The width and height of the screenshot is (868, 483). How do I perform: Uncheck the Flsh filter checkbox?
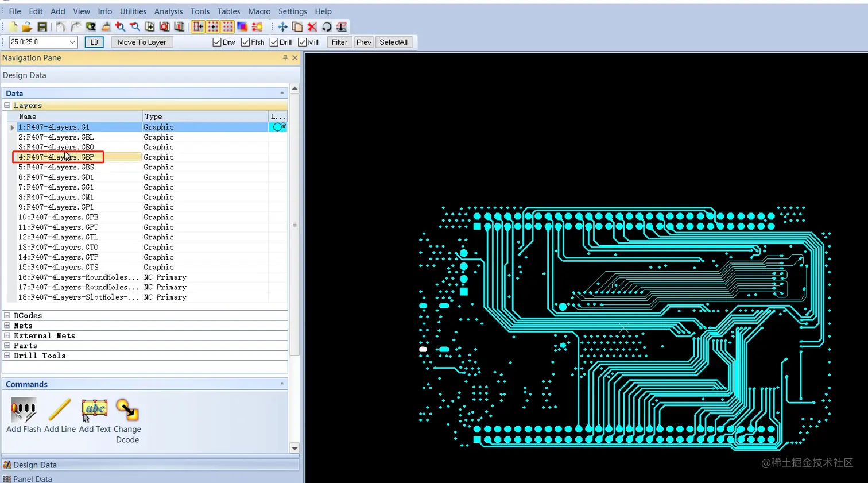coord(245,42)
